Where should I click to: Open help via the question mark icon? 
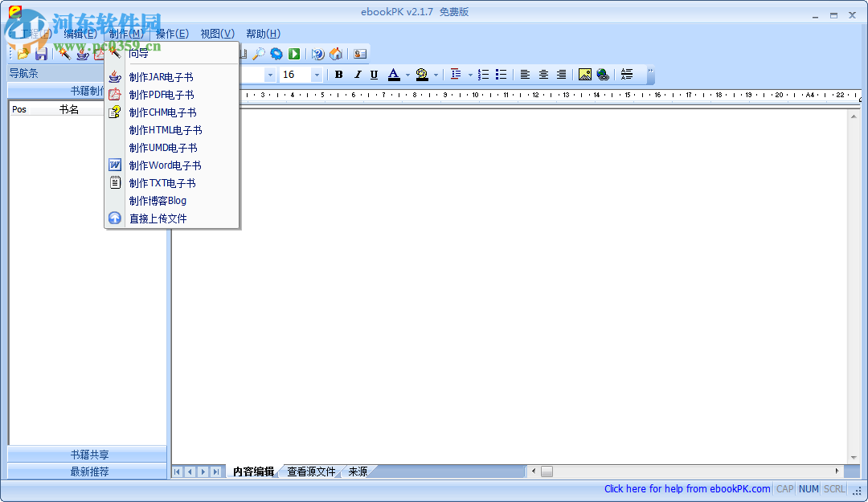coord(317,53)
